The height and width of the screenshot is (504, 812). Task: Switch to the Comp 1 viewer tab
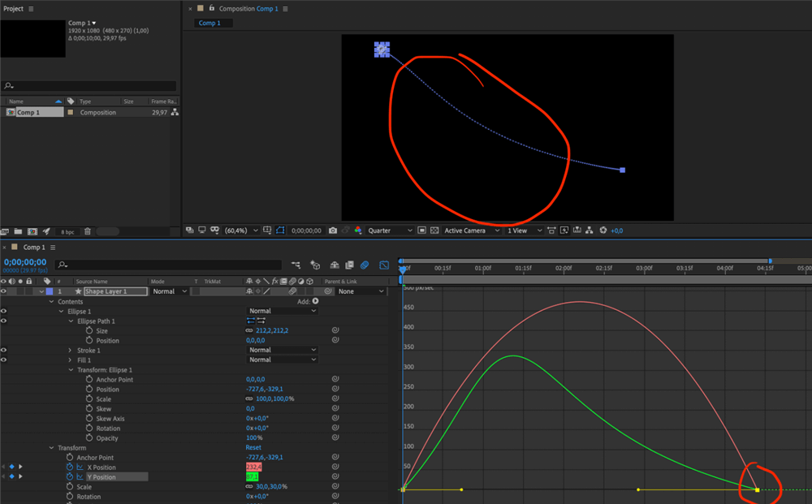coord(213,23)
